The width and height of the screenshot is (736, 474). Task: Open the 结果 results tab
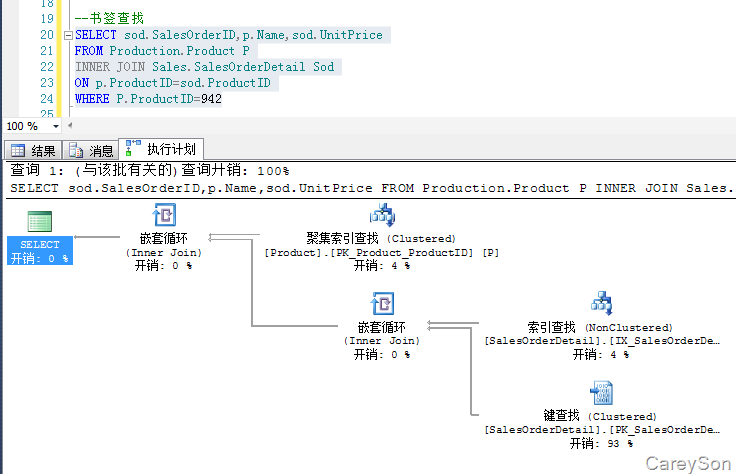[x=33, y=151]
